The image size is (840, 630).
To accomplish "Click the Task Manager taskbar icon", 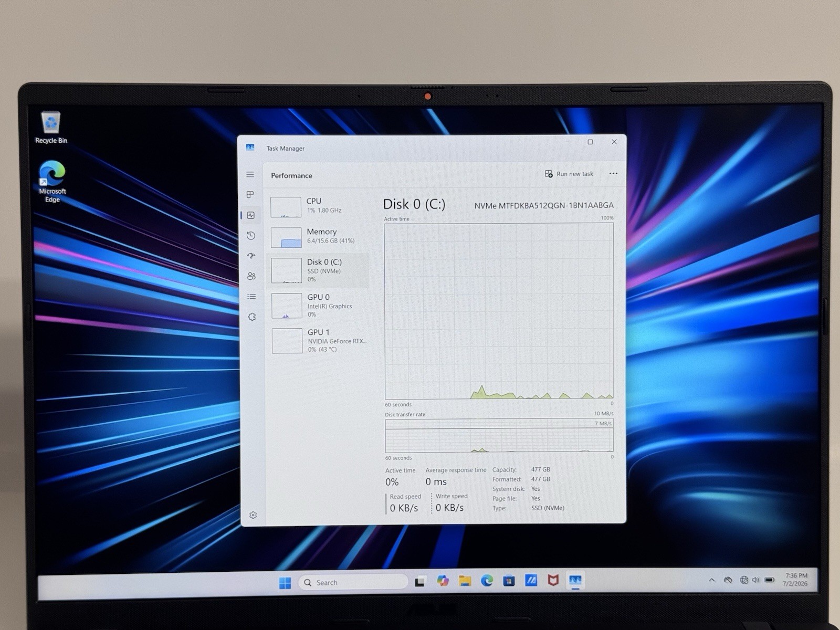I will click(x=575, y=580).
